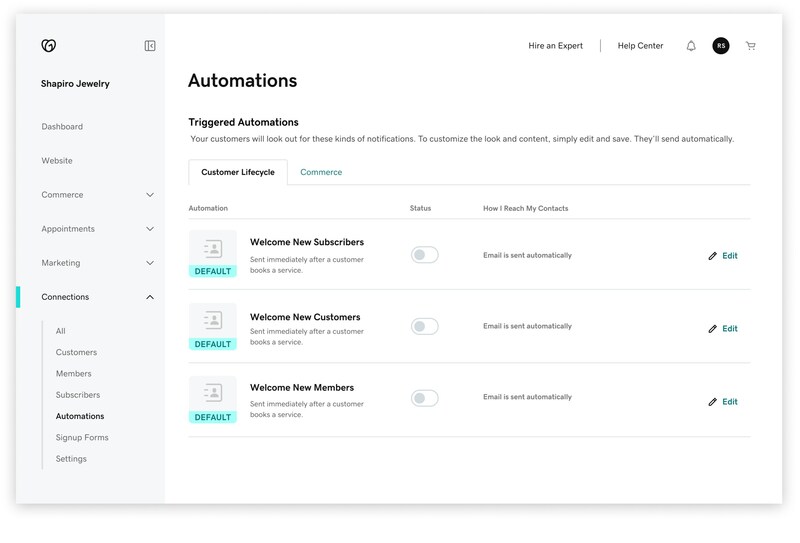Click pencil icon for Welcome New Members
This screenshot has height=543, width=800.
pyautogui.click(x=713, y=402)
